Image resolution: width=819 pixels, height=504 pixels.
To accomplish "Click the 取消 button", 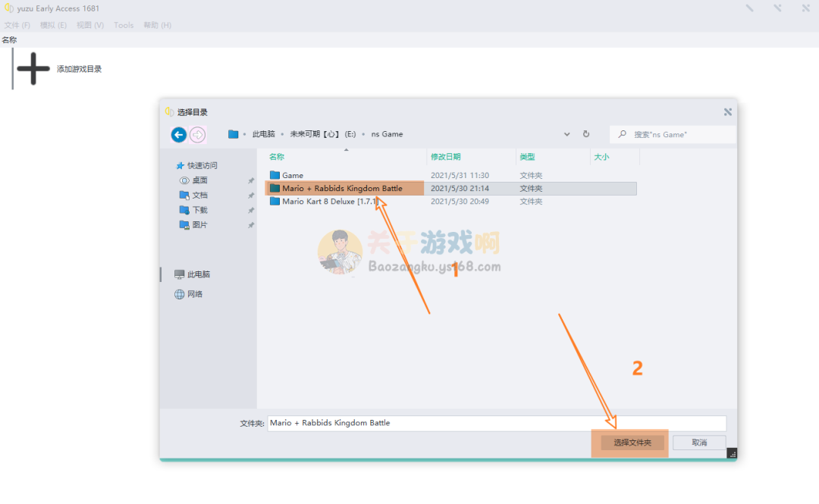I will (698, 443).
